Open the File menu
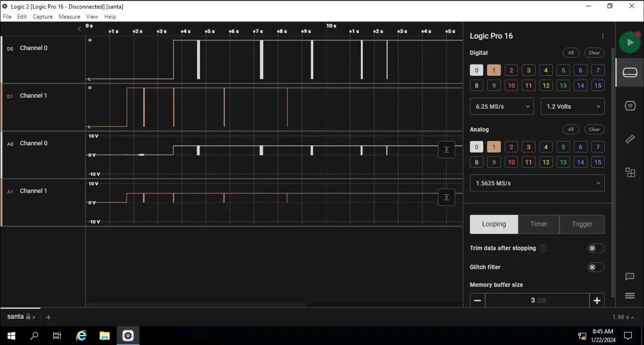The image size is (644, 345). click(x=7, y=17)
